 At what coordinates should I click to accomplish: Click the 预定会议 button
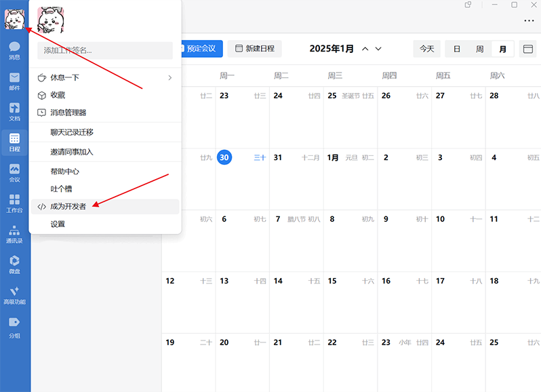(x=202, y=49)
